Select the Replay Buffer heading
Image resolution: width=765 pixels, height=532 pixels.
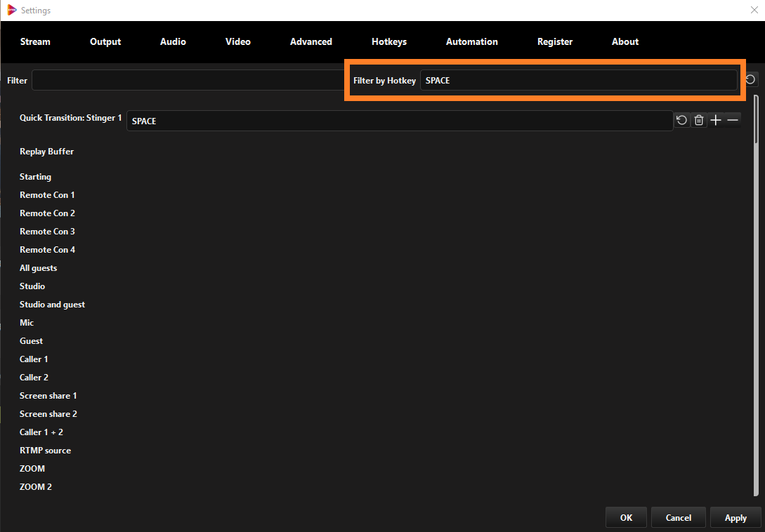[x=47, y=151]
